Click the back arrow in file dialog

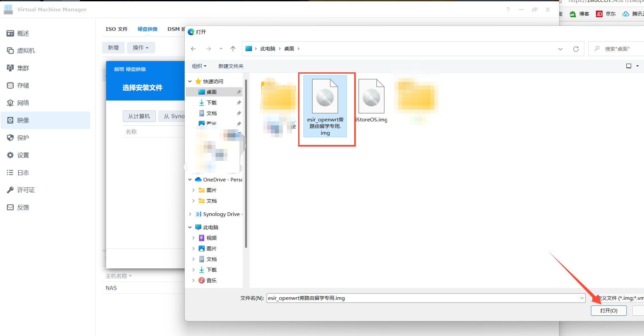193,49
